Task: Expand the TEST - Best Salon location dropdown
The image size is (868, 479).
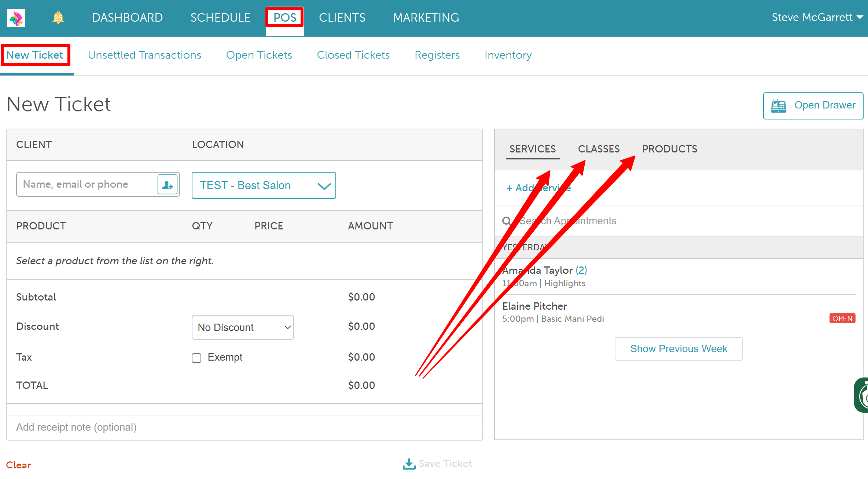Action: pos(264,185)
